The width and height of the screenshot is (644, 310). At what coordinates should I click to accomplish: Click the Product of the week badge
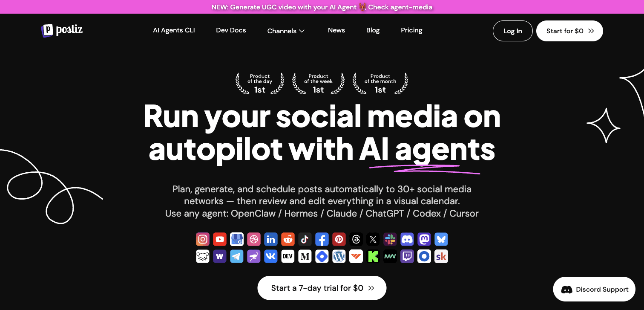[318, 83]
